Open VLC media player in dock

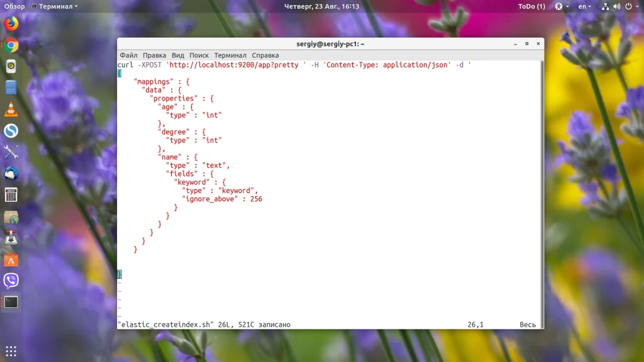point(11,109)
